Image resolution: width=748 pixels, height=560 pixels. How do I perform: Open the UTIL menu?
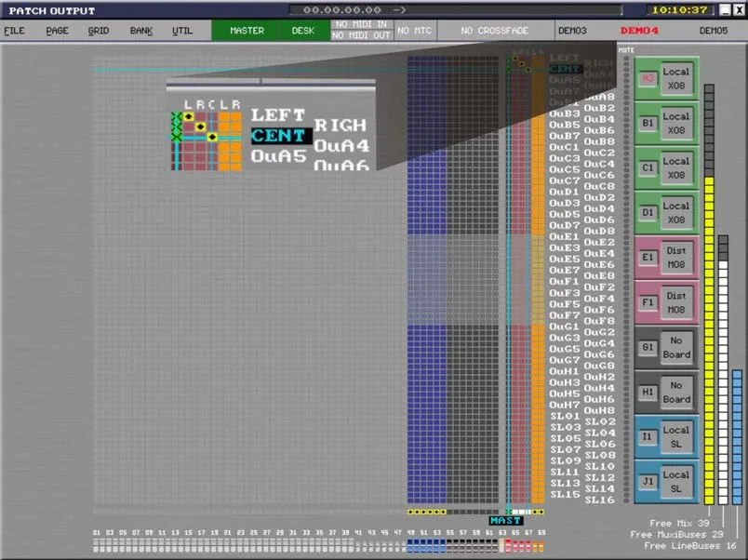click(182, 31)
